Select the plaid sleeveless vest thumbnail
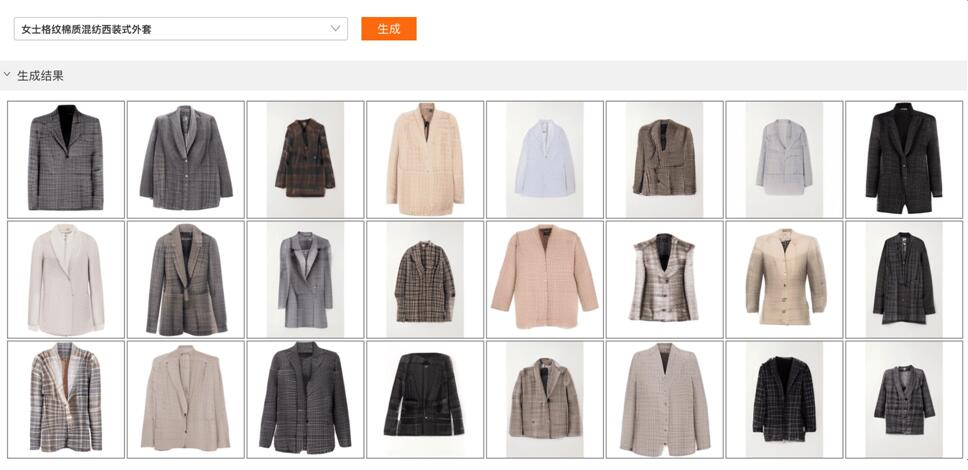 click(664, 280)
